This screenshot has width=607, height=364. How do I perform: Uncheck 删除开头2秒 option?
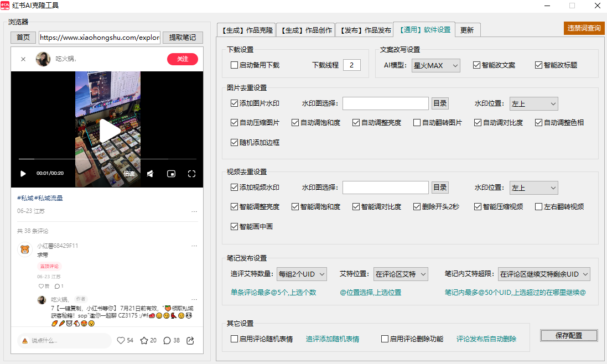click(x=417, y=206)
